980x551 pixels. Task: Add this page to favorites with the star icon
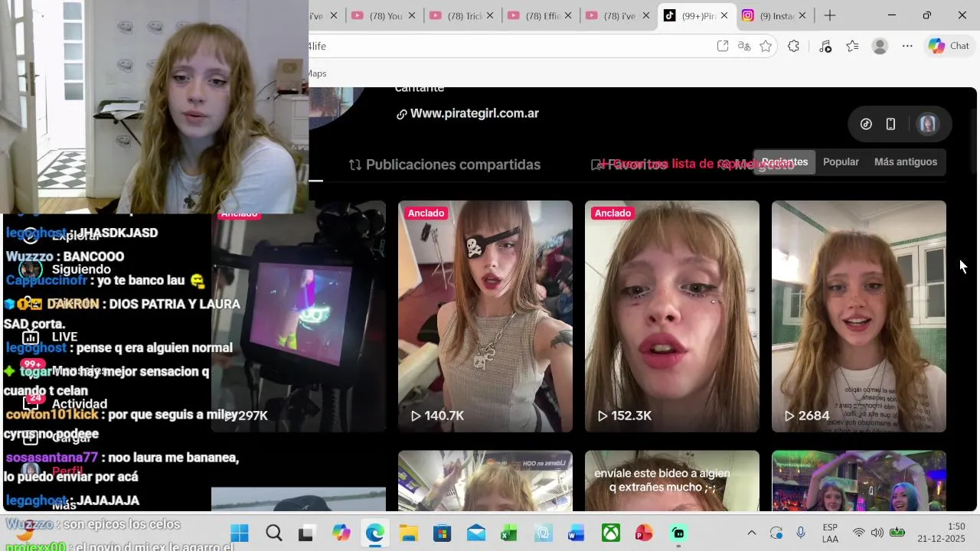(x=766, y=46)
